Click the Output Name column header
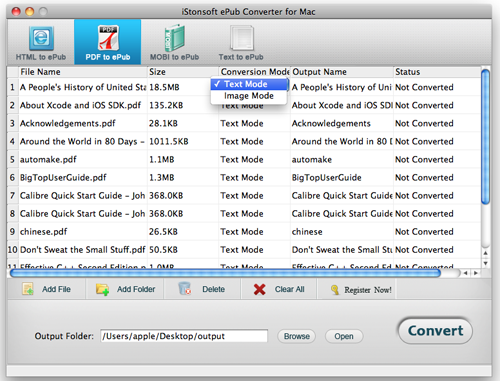The height and width of the screenshot is (381, 500). (x=342, y=72)
